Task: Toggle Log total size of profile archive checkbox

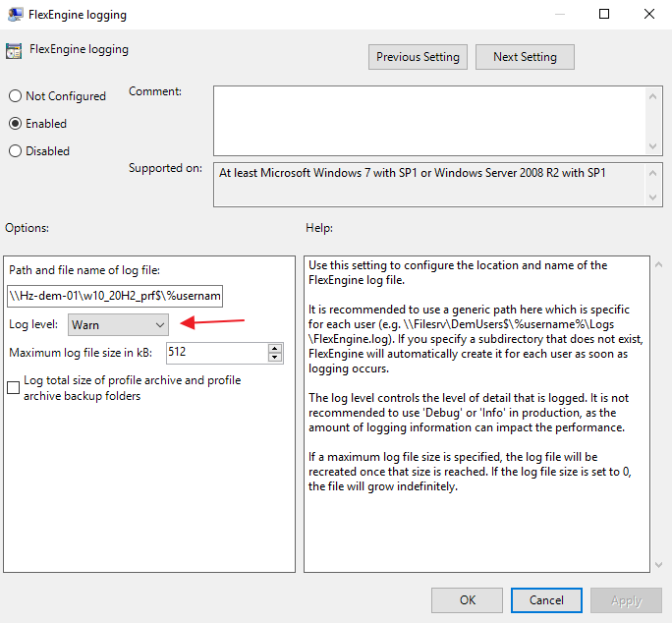Action: tap(14, 388)
